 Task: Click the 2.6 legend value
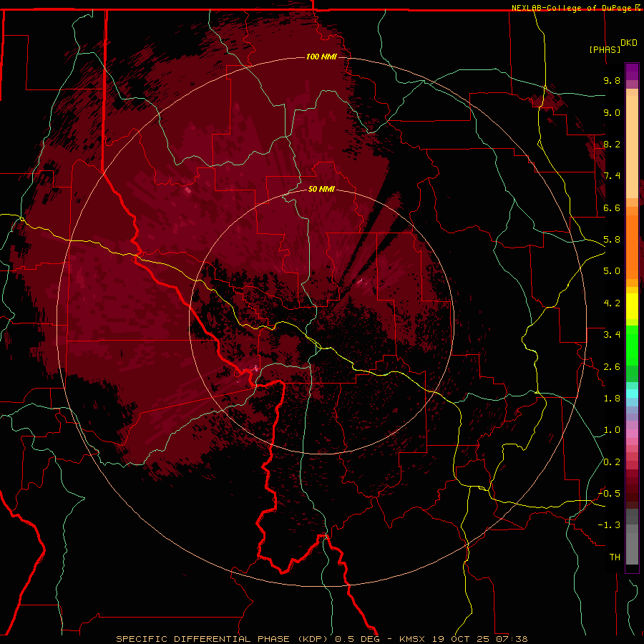click(x=612, y=367)
